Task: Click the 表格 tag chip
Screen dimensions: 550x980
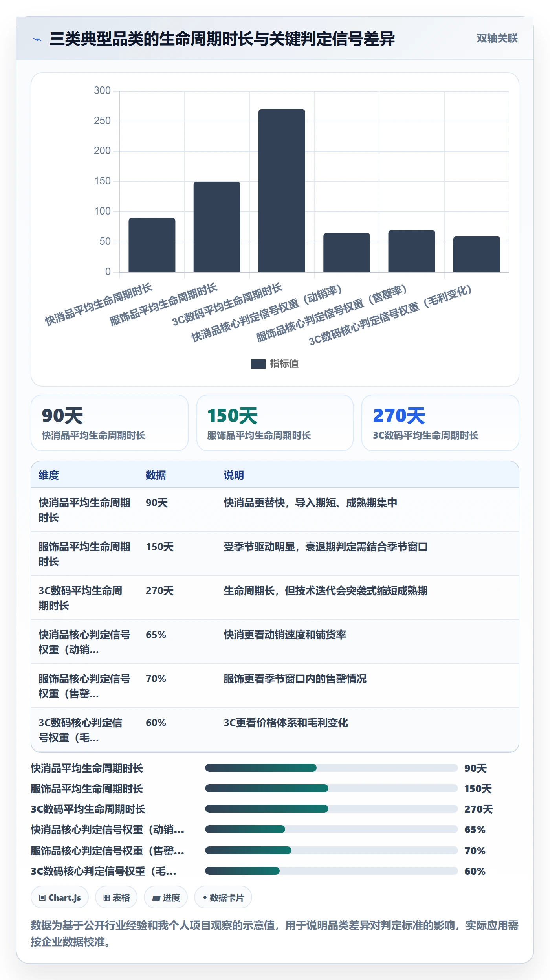Action: (x=116, y=897)
